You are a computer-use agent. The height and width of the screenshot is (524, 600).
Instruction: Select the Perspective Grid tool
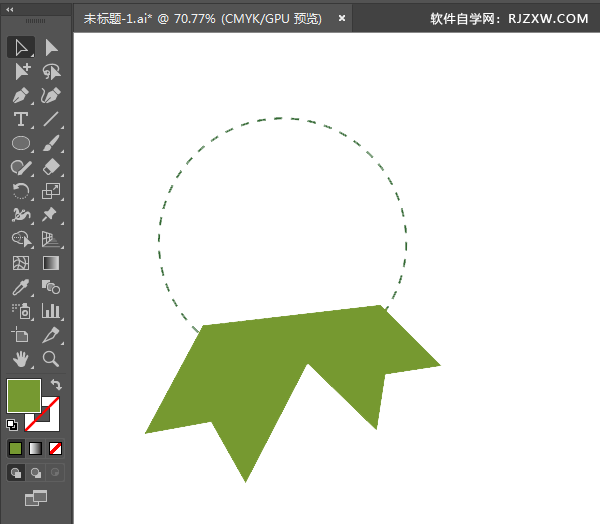pyautogui.click(x=51, y=239)
